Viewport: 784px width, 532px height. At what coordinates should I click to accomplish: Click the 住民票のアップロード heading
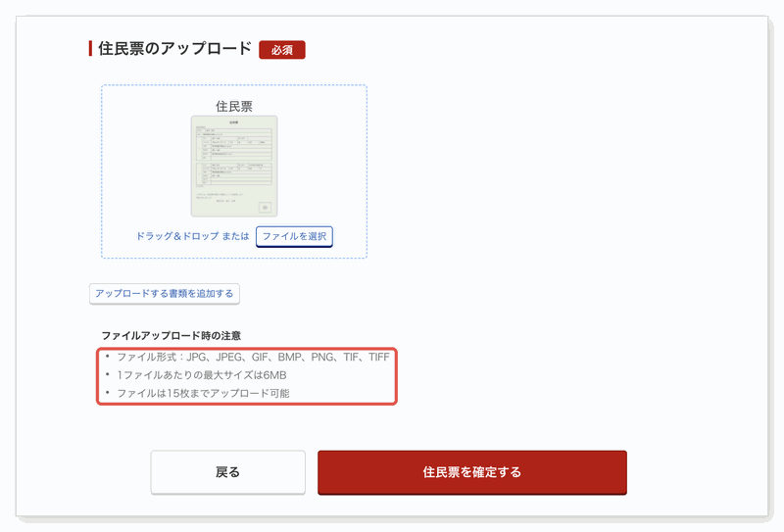(175, 49)
